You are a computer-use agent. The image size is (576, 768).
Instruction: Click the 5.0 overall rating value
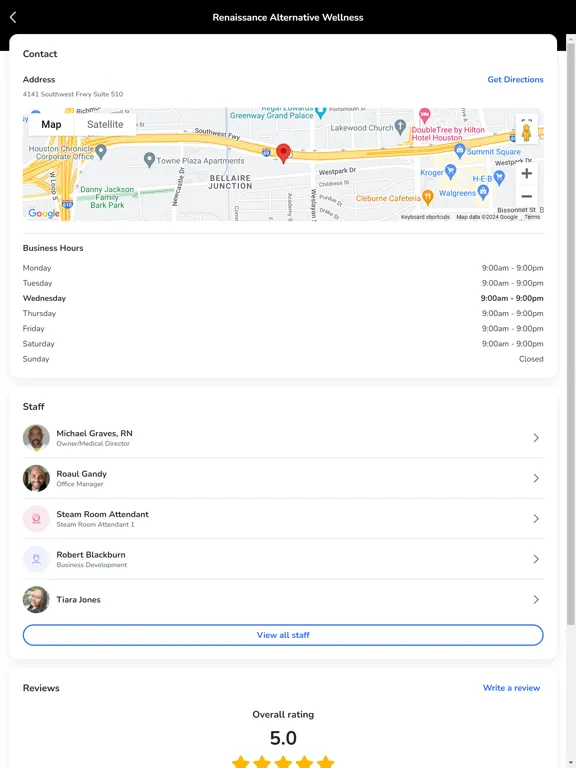pos(283,738)
